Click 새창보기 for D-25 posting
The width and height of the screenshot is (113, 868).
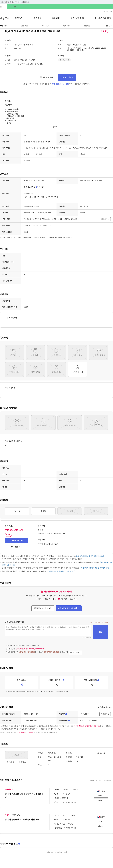[x=101, y=826]
